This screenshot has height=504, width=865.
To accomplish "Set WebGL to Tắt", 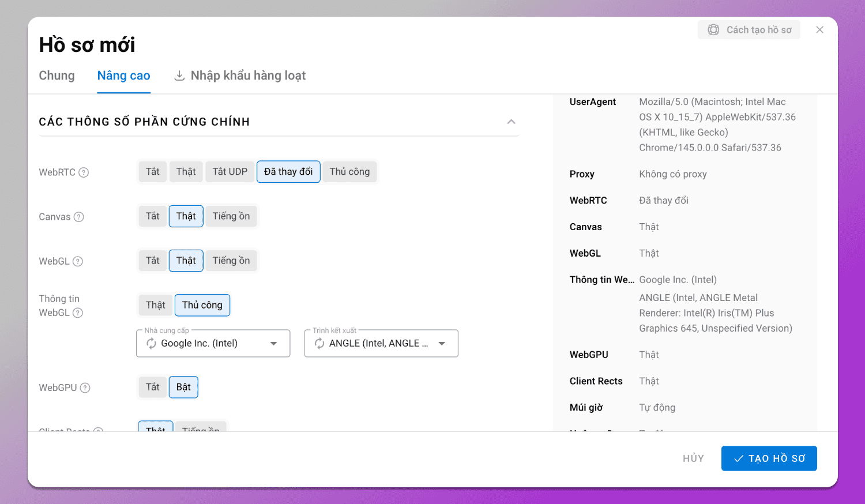I will click(x=153, y=261).
